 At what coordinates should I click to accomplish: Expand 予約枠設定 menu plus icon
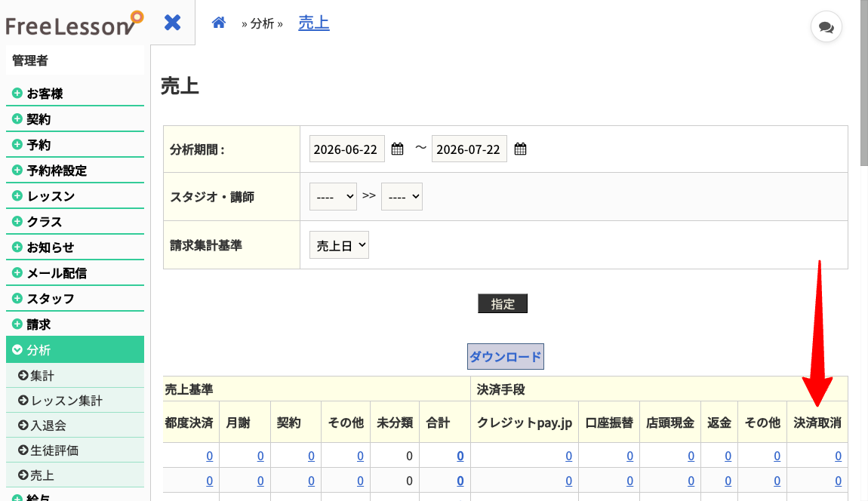(x=17, y=170)
